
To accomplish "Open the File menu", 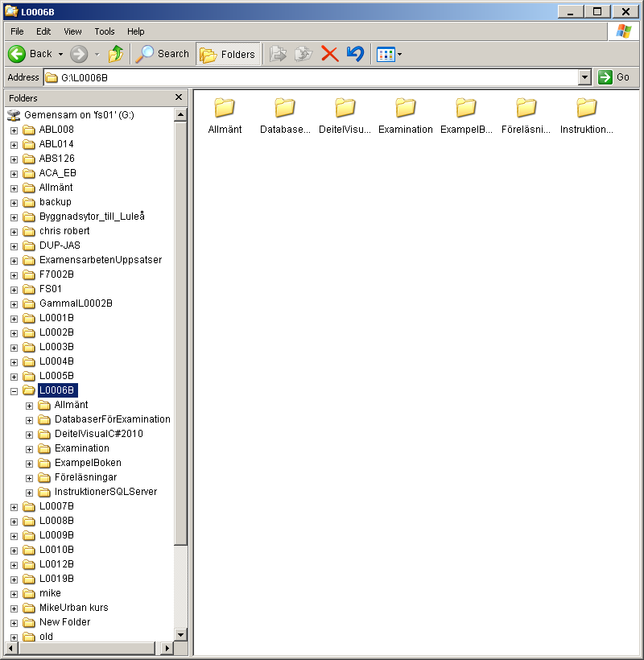I will (x=17, y=31).
